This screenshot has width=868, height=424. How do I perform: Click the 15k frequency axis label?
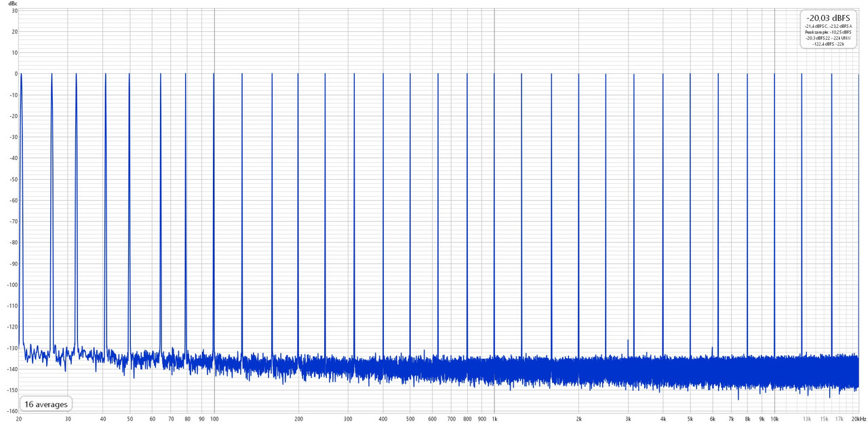[x=824, y=419]
